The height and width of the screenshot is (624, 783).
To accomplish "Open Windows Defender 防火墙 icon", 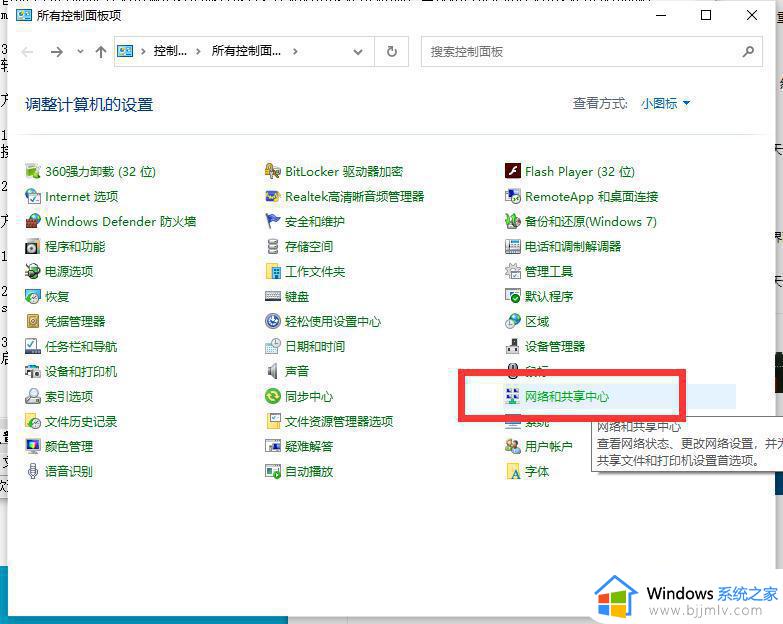I will pyautogui.click(x=32, y=222).
